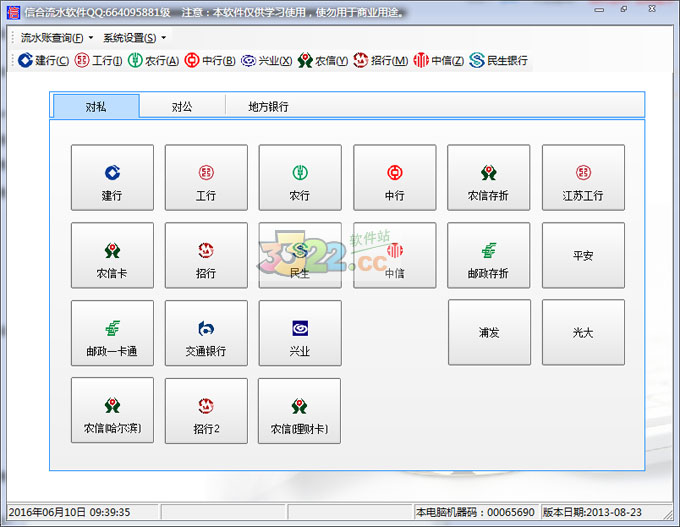Switch to the 对私 tab
This screenshot has height=527, width=680.
[96, 106]
